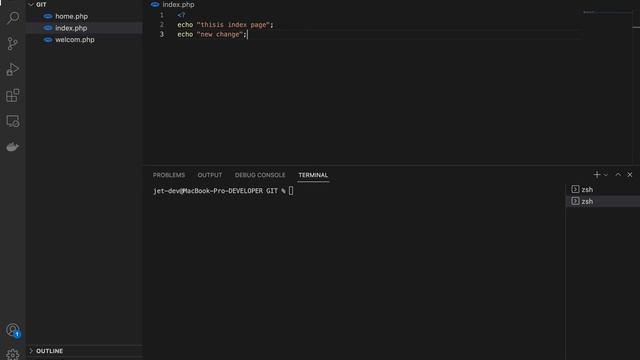Place cursor on line 2 echo statement

225,25
